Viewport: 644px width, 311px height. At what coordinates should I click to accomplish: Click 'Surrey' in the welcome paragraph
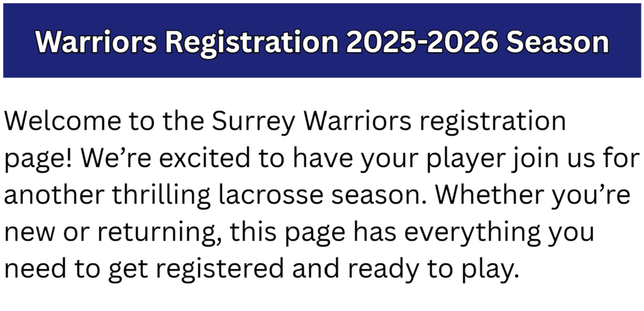[253, 124]
